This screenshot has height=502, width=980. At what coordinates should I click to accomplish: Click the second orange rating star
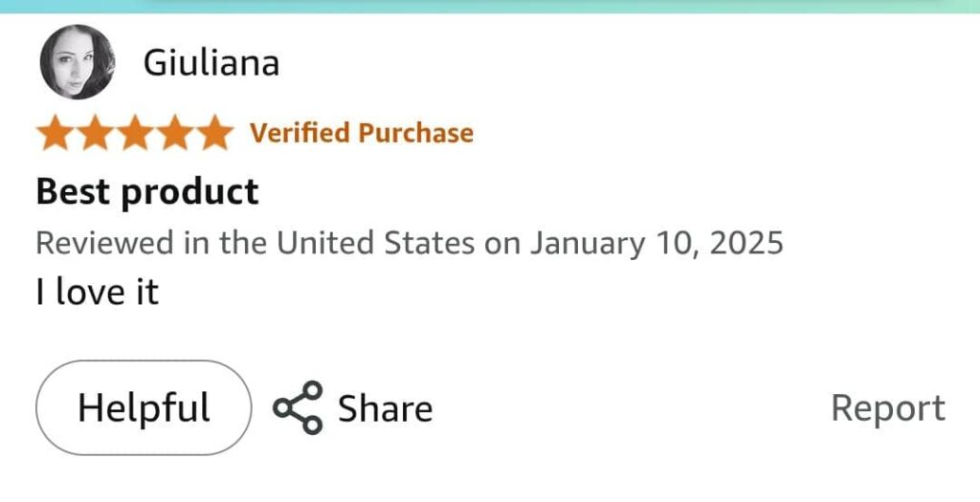(x=95, y=133)
